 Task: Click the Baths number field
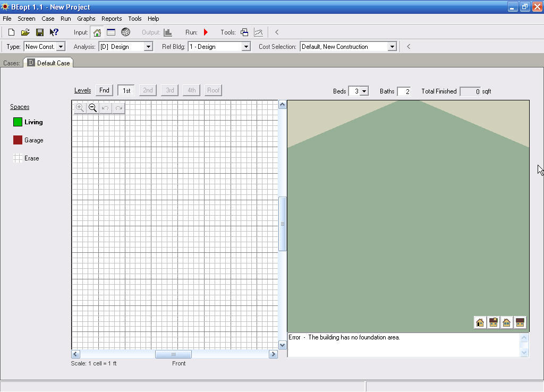tap(404, 91)
